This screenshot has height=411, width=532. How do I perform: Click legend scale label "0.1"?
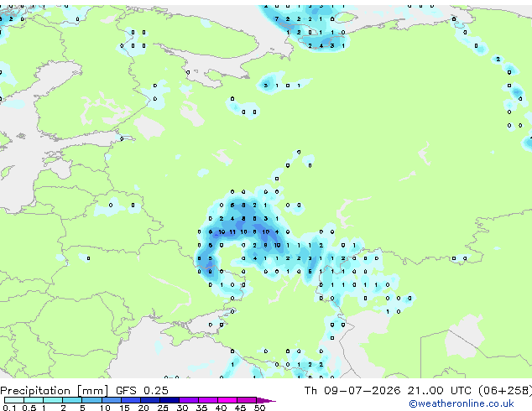click(9, 408)
